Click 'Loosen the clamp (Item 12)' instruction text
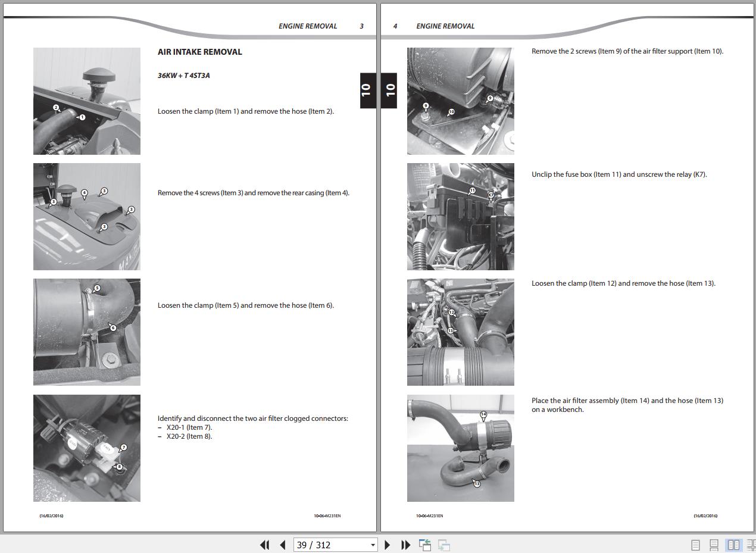This screenshot has width=756, height=553. pyautogui.click(x=623, y=283)
